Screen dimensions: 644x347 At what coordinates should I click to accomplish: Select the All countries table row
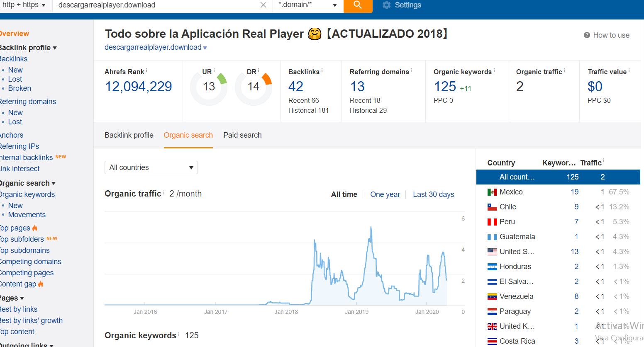pos(558,177)
